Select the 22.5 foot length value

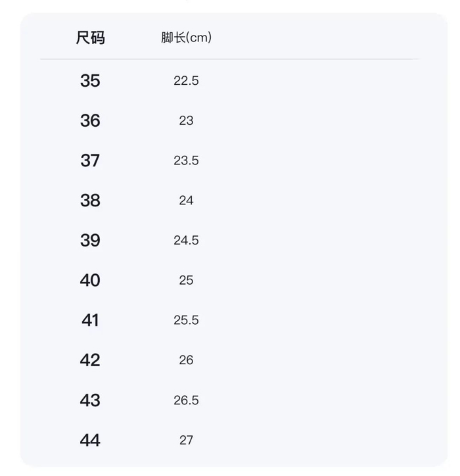(x=186, y=81)
